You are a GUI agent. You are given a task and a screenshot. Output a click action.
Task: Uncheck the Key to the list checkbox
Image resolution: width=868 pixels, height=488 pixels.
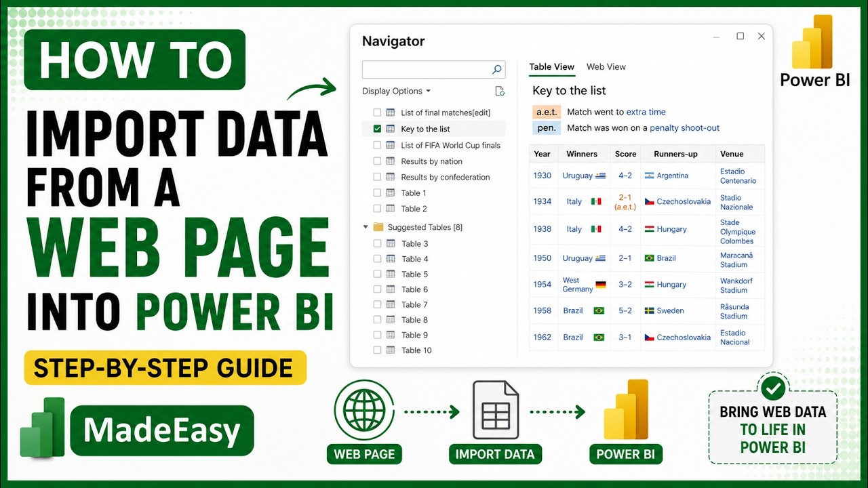(377, 129)
